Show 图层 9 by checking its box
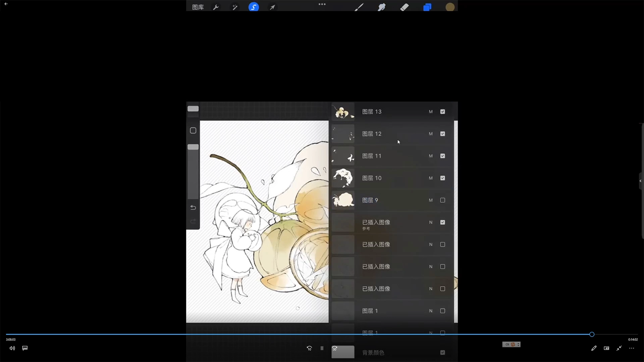The width and height of the screenshot is (644, 362). click(442, 200)
